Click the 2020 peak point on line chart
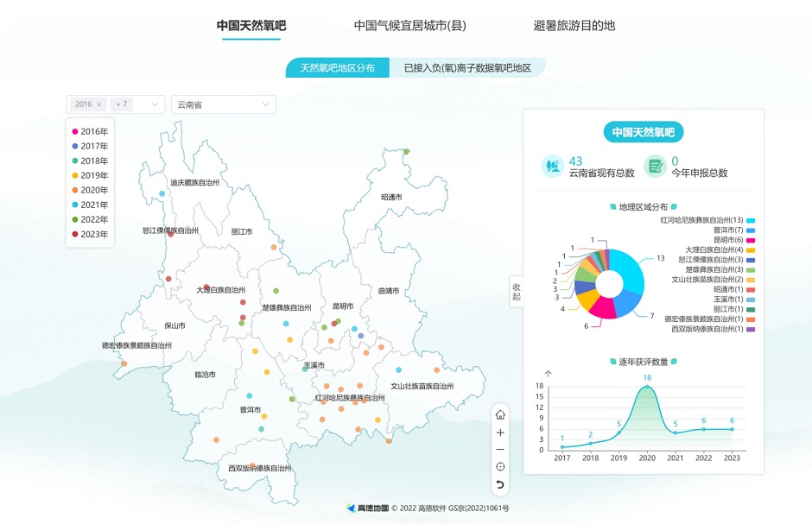The height and width of the screenshot is (524, 812). (647, 387)
